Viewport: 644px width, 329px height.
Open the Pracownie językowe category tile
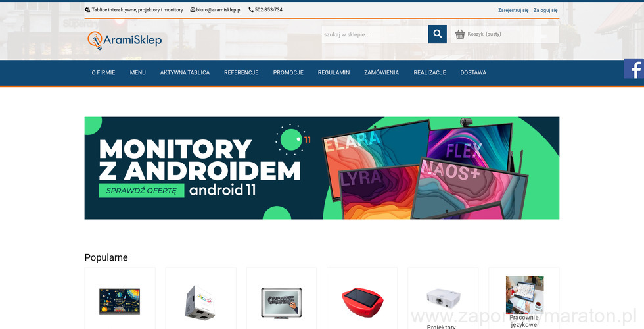click(524, 300)
